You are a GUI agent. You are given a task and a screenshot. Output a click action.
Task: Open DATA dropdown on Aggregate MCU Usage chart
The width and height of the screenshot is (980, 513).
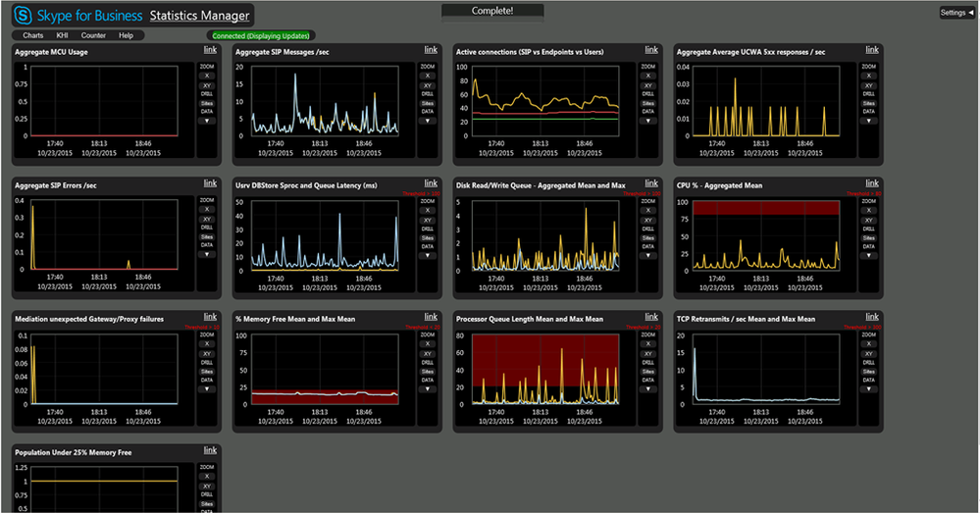pos(207,121)
